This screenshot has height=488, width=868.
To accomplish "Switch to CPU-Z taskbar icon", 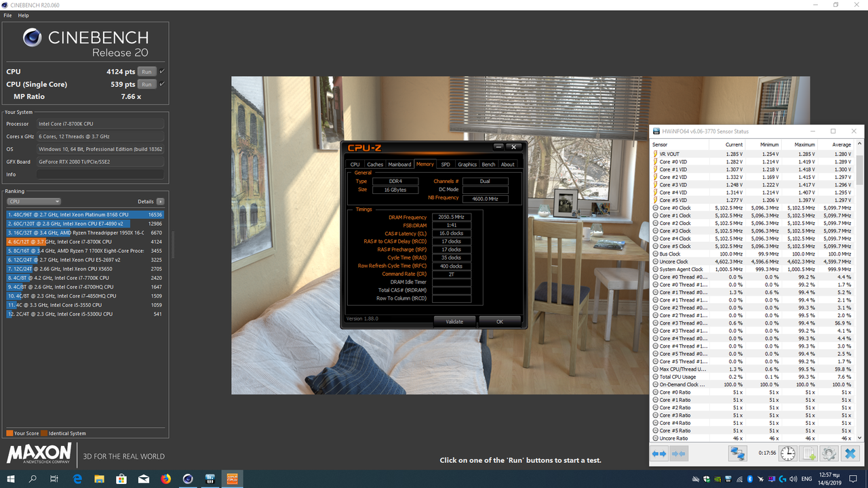I will click(232, 479).
